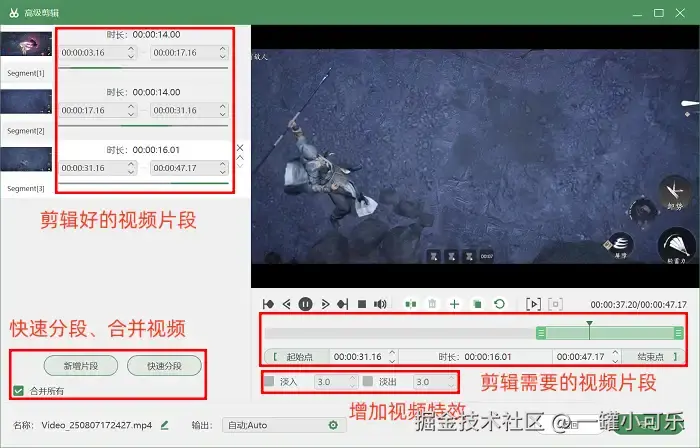Decrease timeline end time 00:00:47.17 with down arrow
The height and width of the screenshot is (448, 700).
tap(615, 361)
